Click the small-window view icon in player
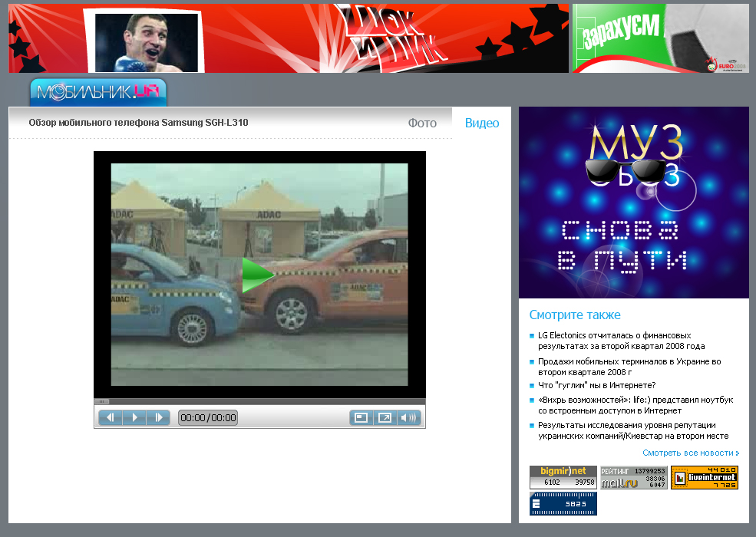This screenshot has width=756, height=537. coord(361,417)
